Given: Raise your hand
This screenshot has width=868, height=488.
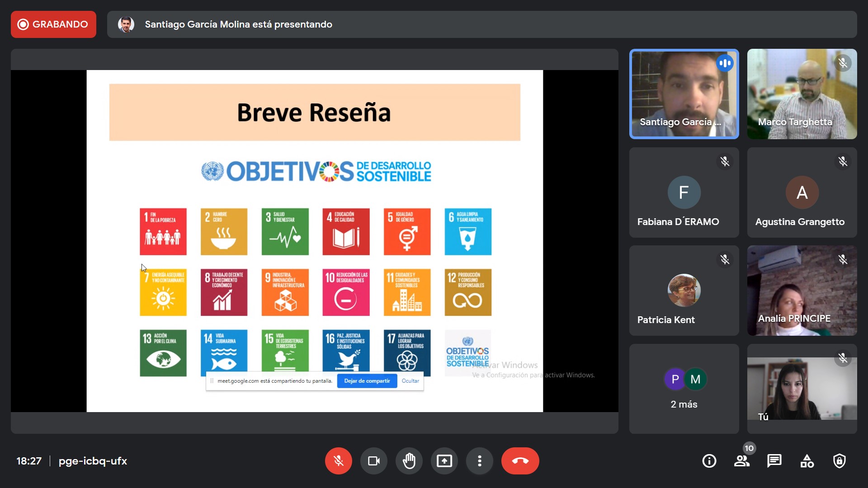Looking at the screenshot, I should [409, 461].
